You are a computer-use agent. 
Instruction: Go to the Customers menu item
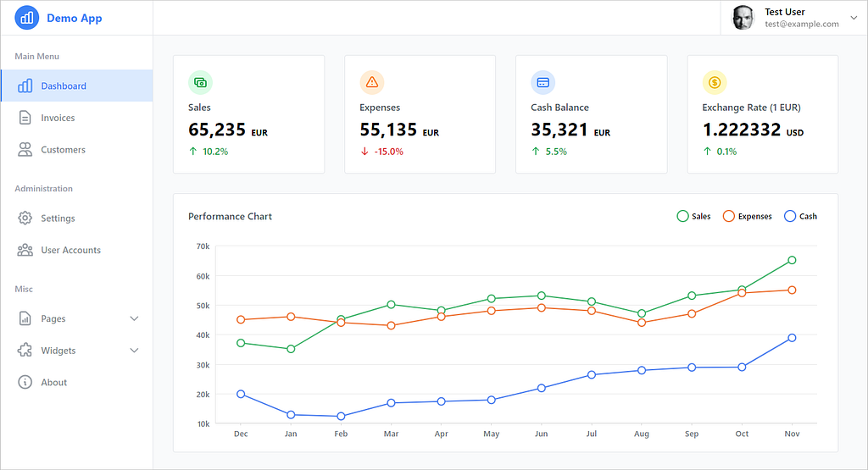[63, 150]
